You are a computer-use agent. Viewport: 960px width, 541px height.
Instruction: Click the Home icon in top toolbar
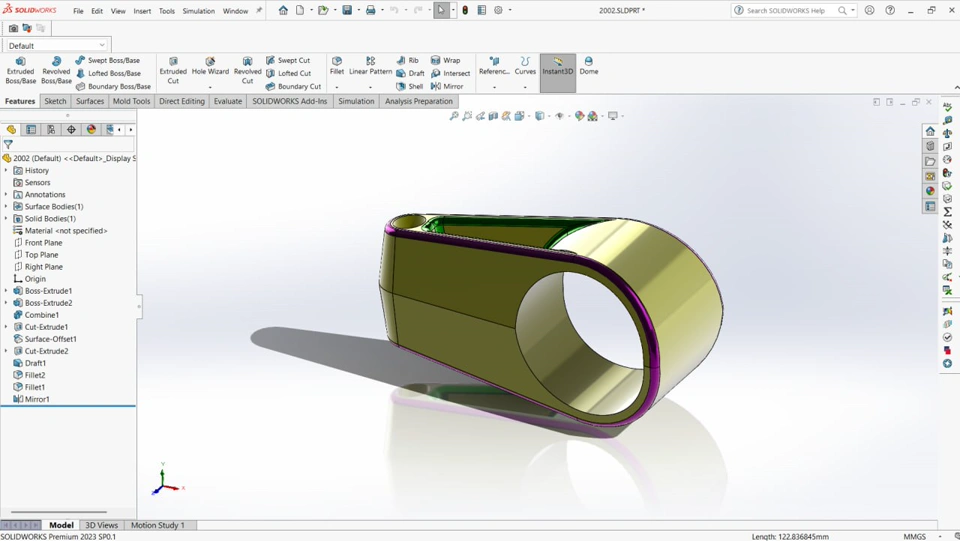coord(283,10)
